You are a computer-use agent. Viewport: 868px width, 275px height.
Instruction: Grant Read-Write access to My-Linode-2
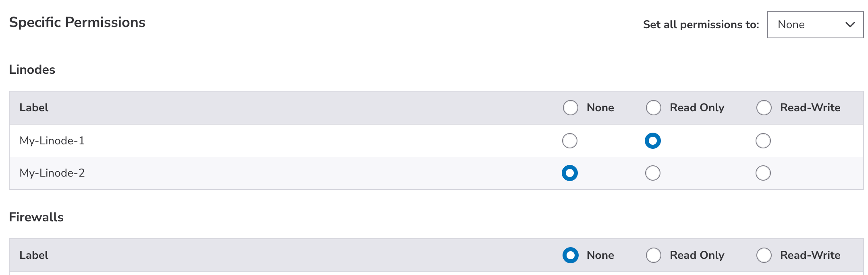(763, 173)
